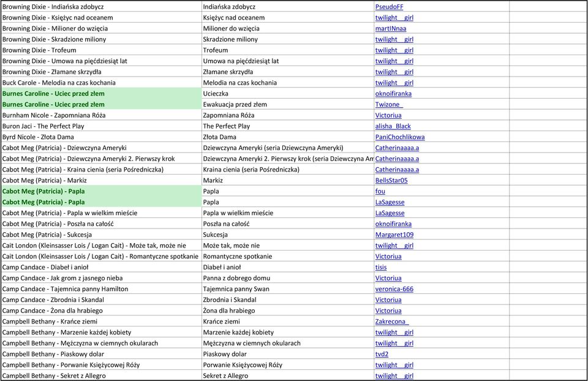Open the martINnaa link
The width and height of the screenshot is (588, 381).
pos(390,29)
